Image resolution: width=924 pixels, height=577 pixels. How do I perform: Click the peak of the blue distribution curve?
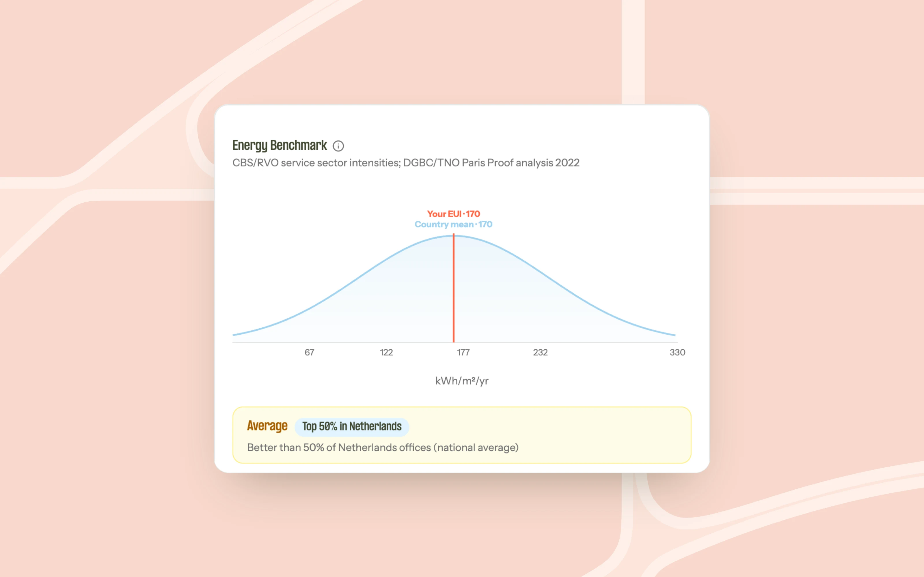[454, 236]
